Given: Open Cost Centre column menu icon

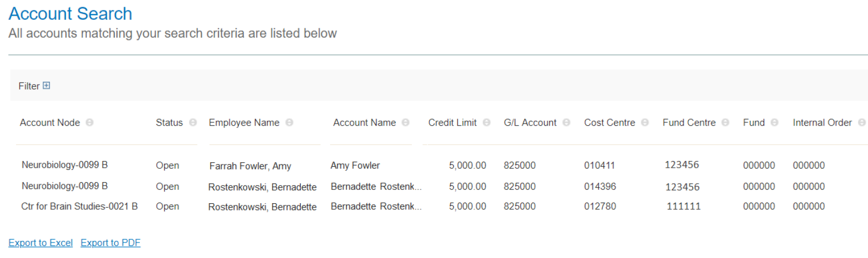Looking at the screenshot, I should tap(645, 122).
